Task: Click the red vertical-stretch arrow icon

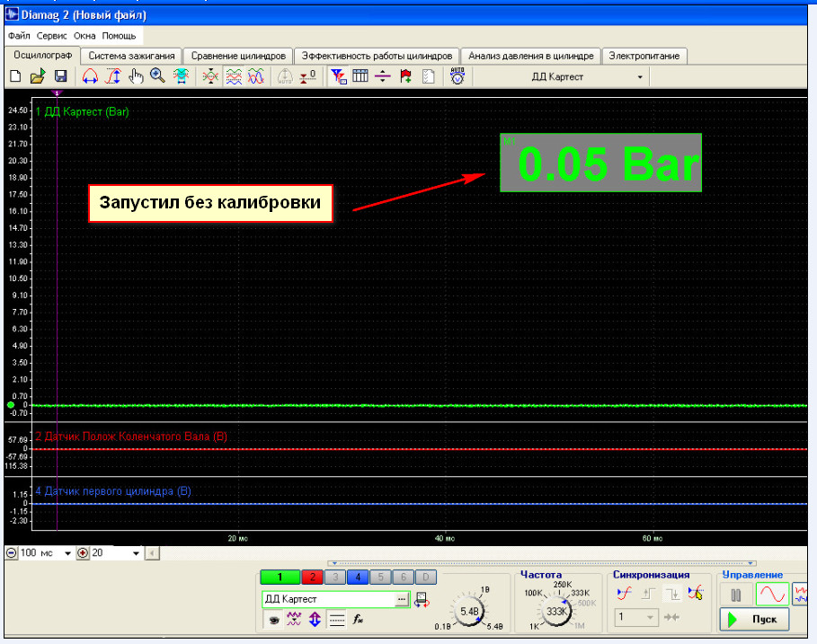Action: pos(113,76)
